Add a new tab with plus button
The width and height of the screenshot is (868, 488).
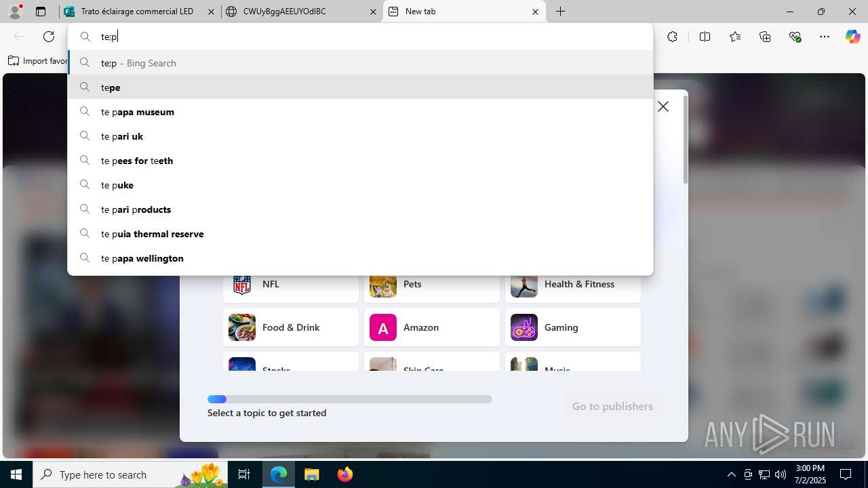561,12
